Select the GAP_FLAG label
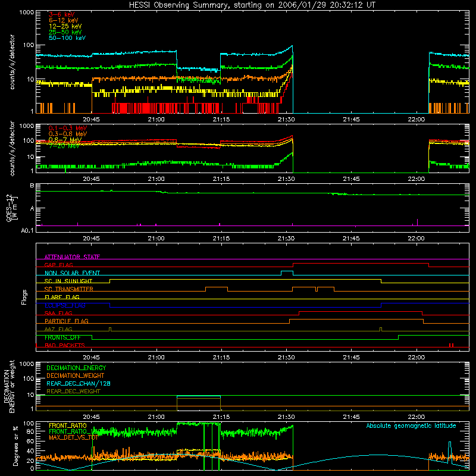This screenshot has height=476, width=476. click(58, 265)
